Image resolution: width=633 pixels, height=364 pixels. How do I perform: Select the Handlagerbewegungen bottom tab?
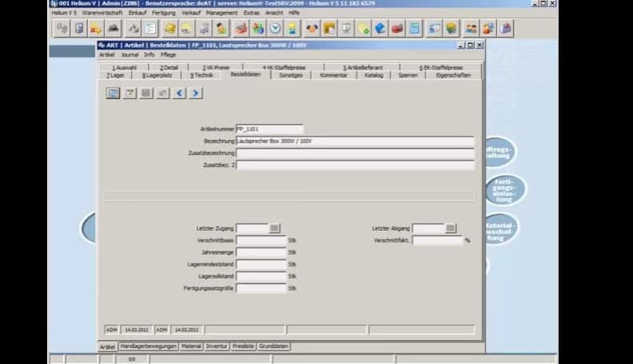tap(147, 346)
